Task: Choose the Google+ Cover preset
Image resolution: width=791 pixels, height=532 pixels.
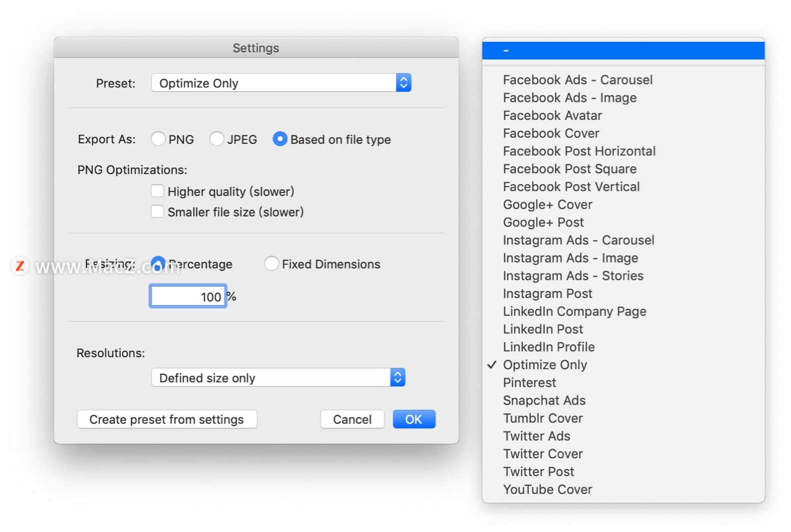Action: tap(623, 205)
